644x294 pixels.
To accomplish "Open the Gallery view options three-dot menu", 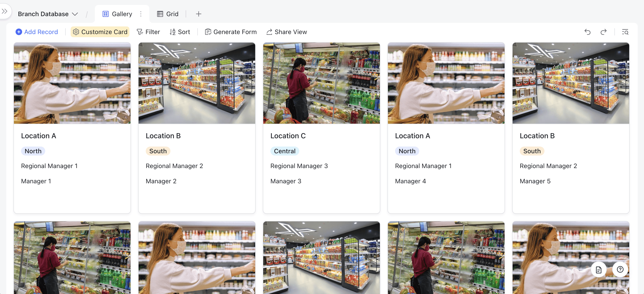I will (141, 14).
